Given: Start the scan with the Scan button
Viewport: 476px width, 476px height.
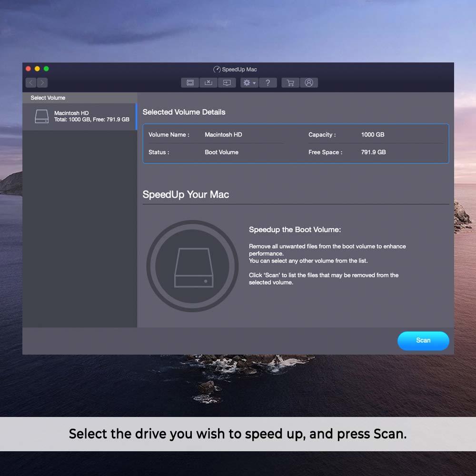Looking at the screenshot, I should pyautogui.click(x=423, y=341).
